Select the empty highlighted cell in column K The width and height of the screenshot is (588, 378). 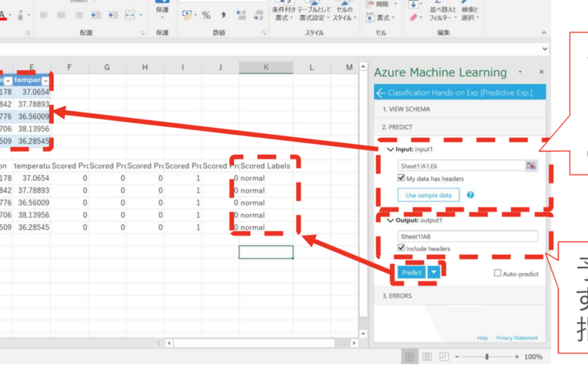click(266, 252)
